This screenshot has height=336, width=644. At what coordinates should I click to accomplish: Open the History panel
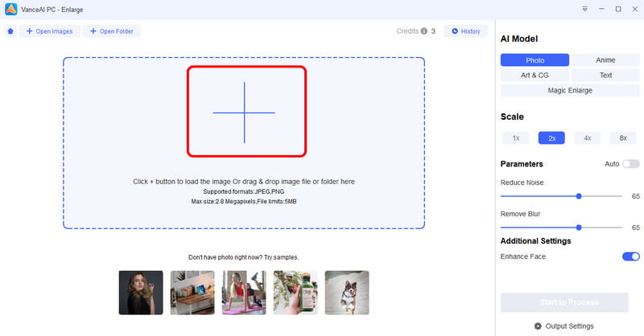tap(466, 31)
